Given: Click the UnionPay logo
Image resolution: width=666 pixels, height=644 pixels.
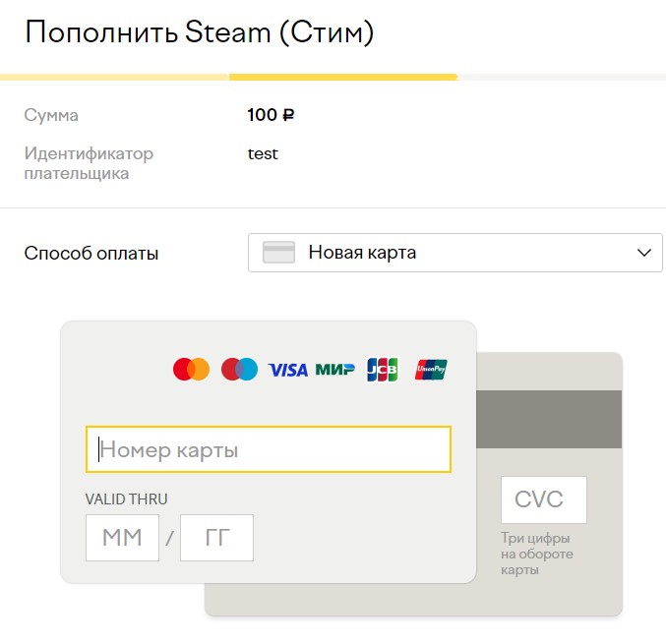Looking at the screenshot, I should 431,370.
